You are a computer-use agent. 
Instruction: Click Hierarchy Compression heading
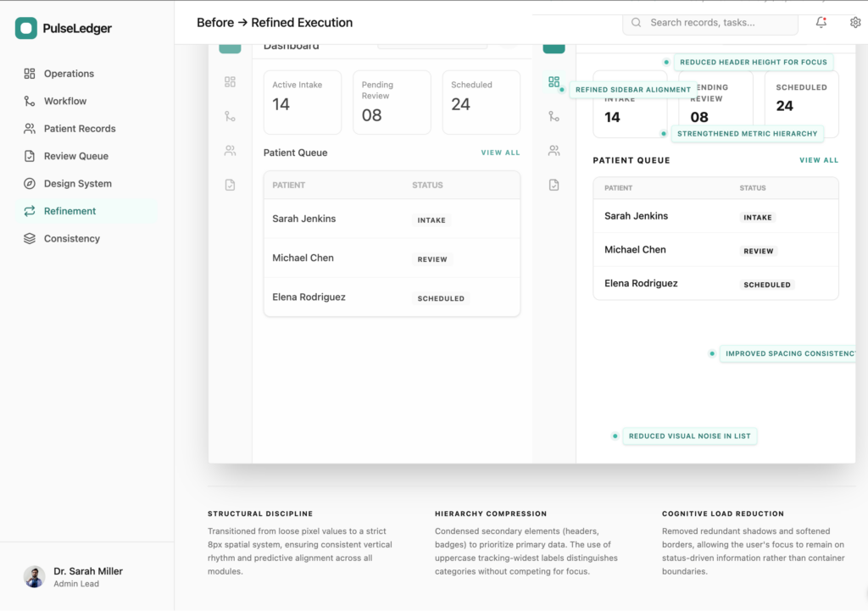click(x=491, y=514)
